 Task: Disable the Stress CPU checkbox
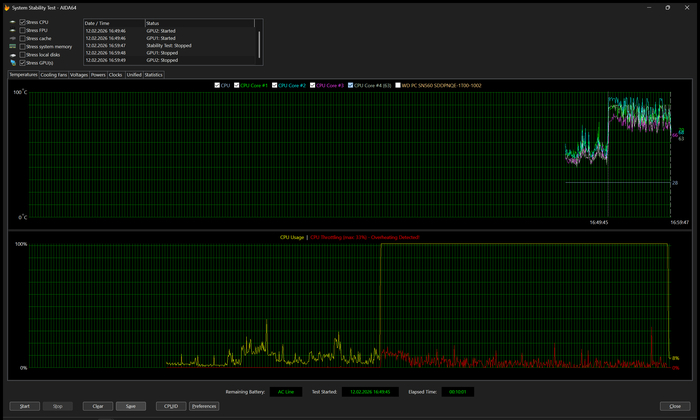(x=22, y=21)
